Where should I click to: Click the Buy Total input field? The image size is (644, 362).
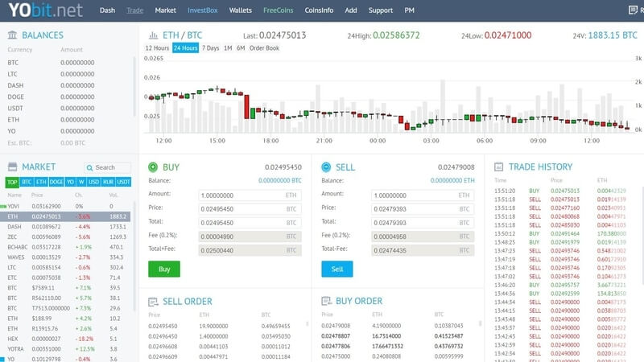tap(250, 223)
